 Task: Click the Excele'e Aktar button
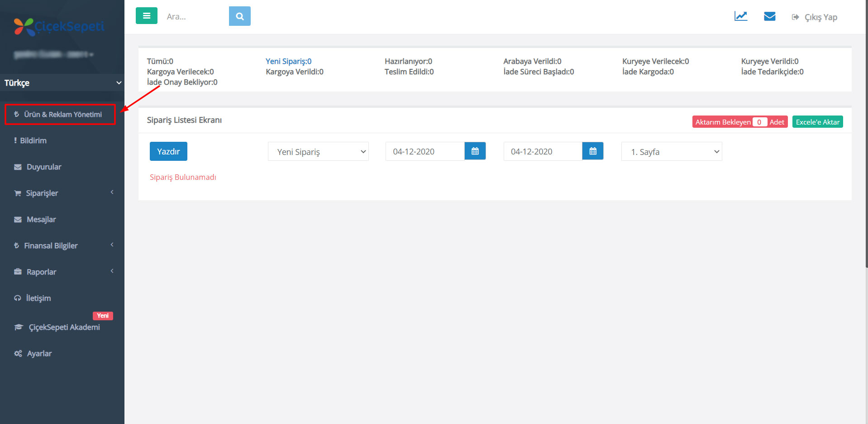817,122
